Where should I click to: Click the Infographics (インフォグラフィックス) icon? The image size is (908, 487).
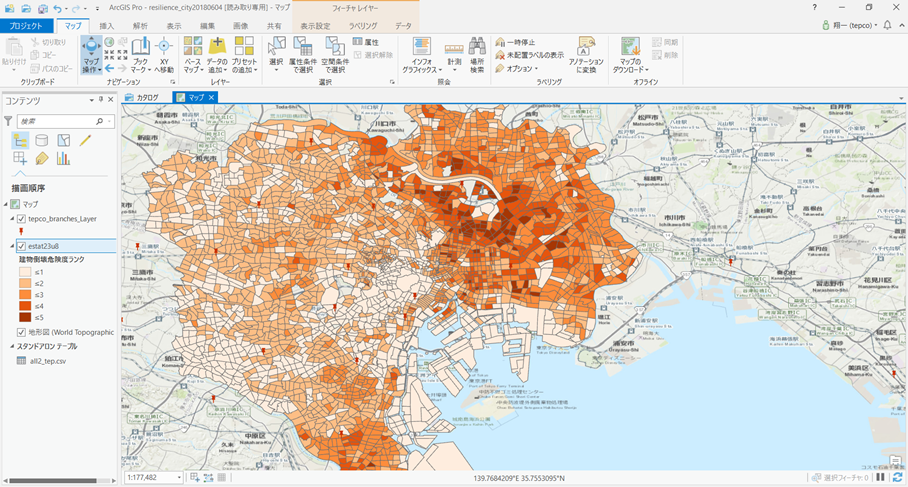point(421,47)
